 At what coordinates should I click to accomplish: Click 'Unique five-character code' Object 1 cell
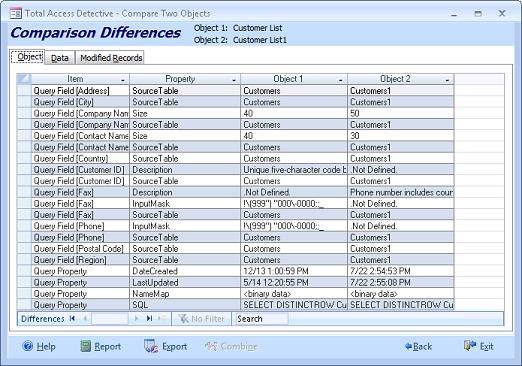click(294, 170)
